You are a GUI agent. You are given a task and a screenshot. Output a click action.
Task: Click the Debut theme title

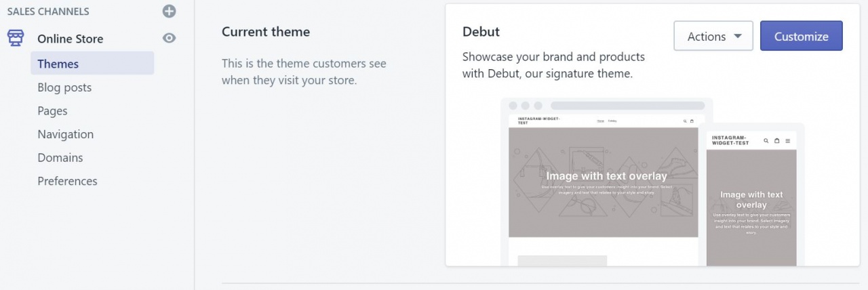[x=481, y=32]
